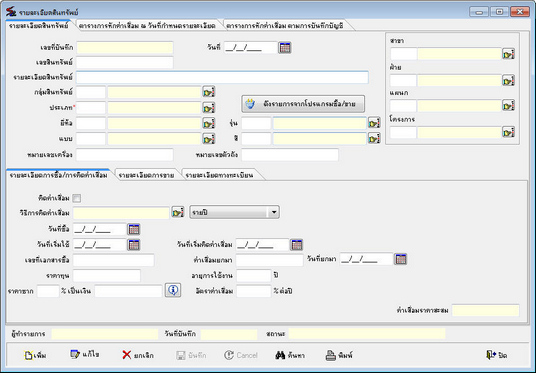Image resolution: width=536 pixels, height=373 pixels.
Task: Open calendar for วันที่ซื้อ
Action: point(134,229)
